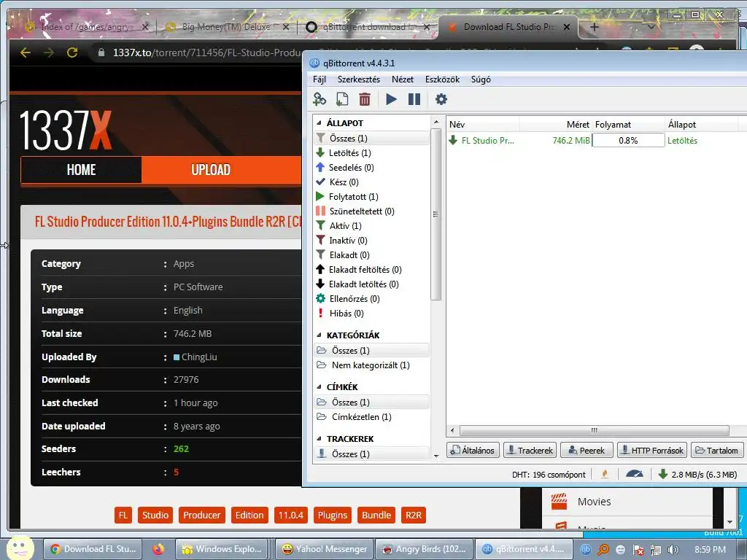
Task: Open the Súgó menu
Action: coord(481,79)
